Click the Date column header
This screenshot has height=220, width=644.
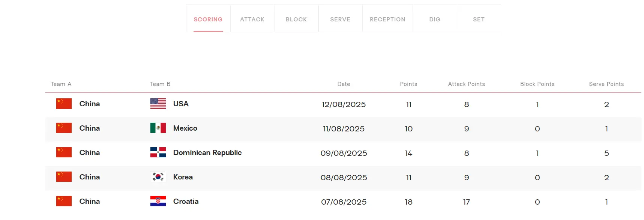click(x=344, y=84)
